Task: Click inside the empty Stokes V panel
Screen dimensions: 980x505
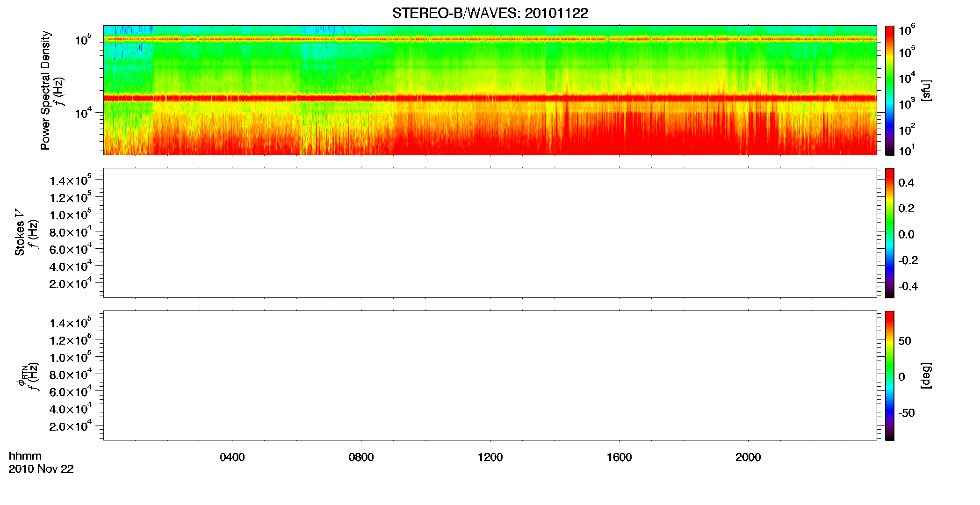Action: (x=490, y=233)
